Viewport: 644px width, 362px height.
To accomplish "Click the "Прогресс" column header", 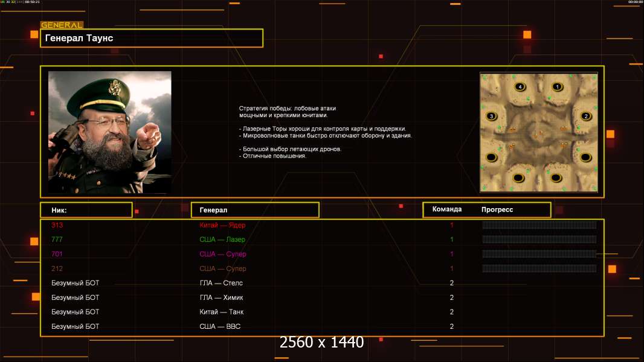I will (x=497, y=209).
